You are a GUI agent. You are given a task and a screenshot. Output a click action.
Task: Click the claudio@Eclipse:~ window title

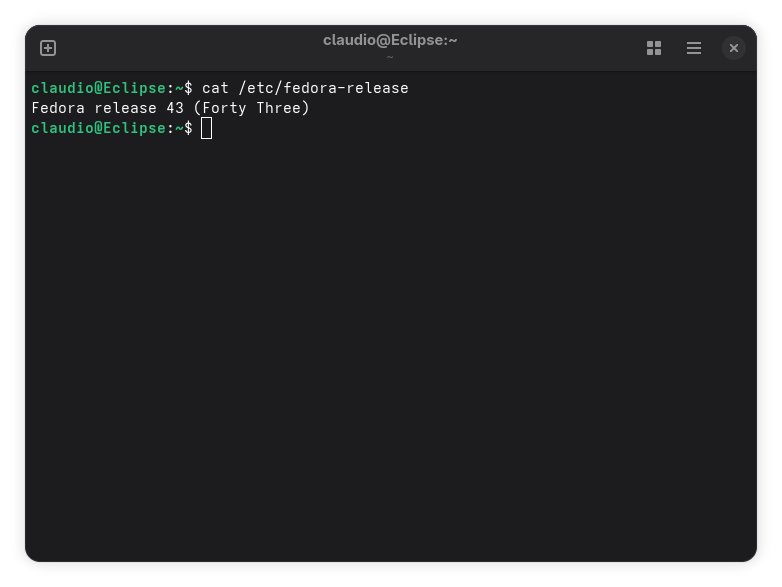(390, 40)
